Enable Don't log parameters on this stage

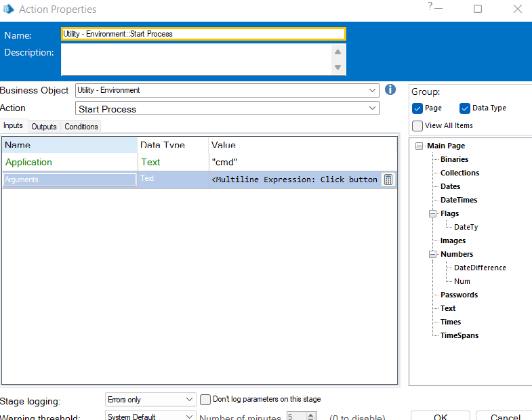pyautogui.click(x=205, y=400)
